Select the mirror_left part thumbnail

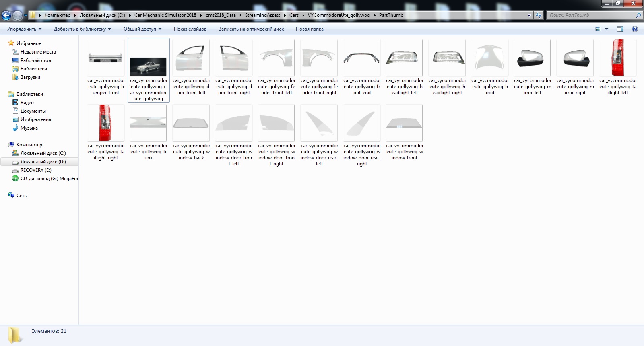(x=532, y=58)
